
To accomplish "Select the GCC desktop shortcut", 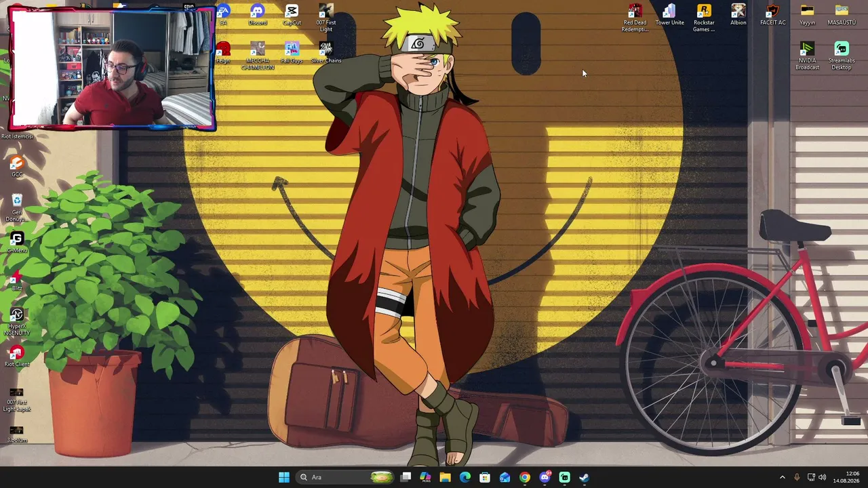I will coord(17,167).
